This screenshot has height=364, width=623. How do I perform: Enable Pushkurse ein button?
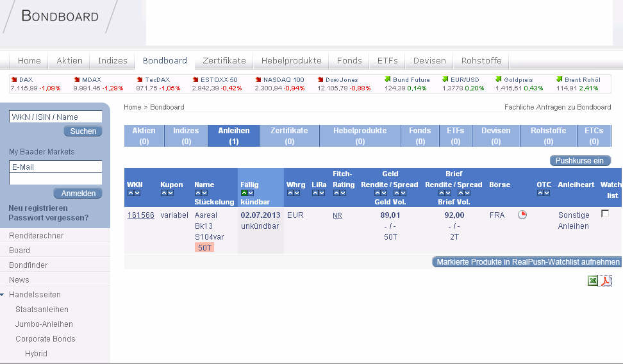click(x=580, y=161)
